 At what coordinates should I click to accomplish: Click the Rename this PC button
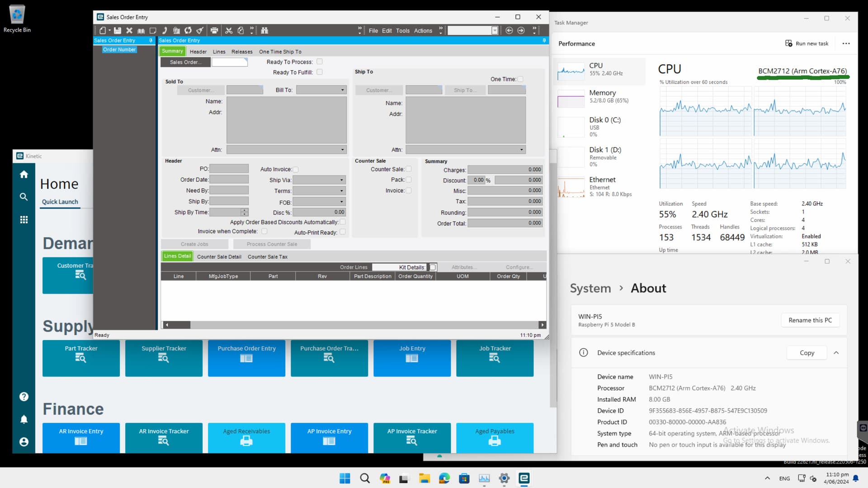tap(810, 320)
